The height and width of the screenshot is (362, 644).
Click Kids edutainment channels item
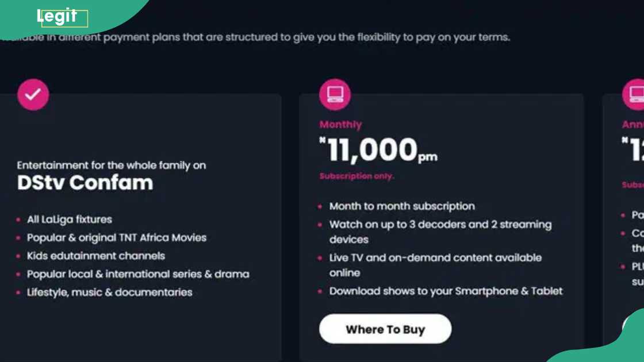95,256
